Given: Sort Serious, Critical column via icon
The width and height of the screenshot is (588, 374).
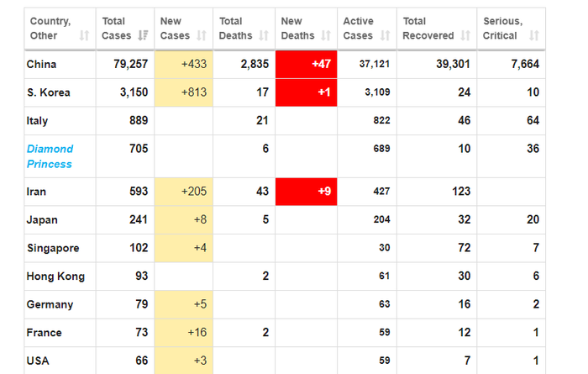Looking at the screenshot, I should point(534,36).
